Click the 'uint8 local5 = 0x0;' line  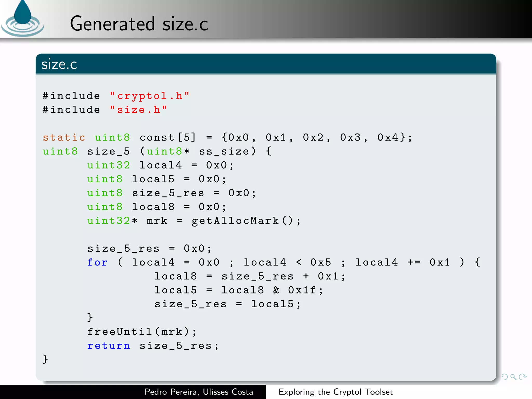point(157,179)
